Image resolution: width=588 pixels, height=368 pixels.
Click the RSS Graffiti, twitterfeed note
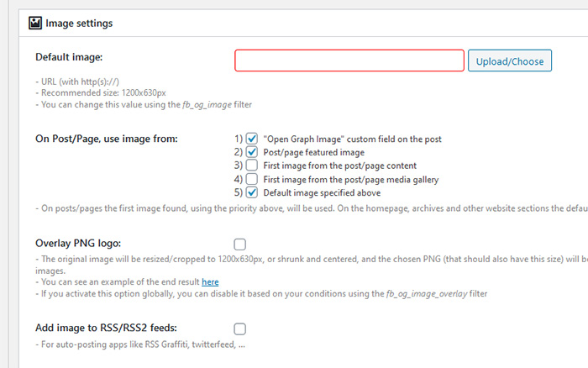140,344
